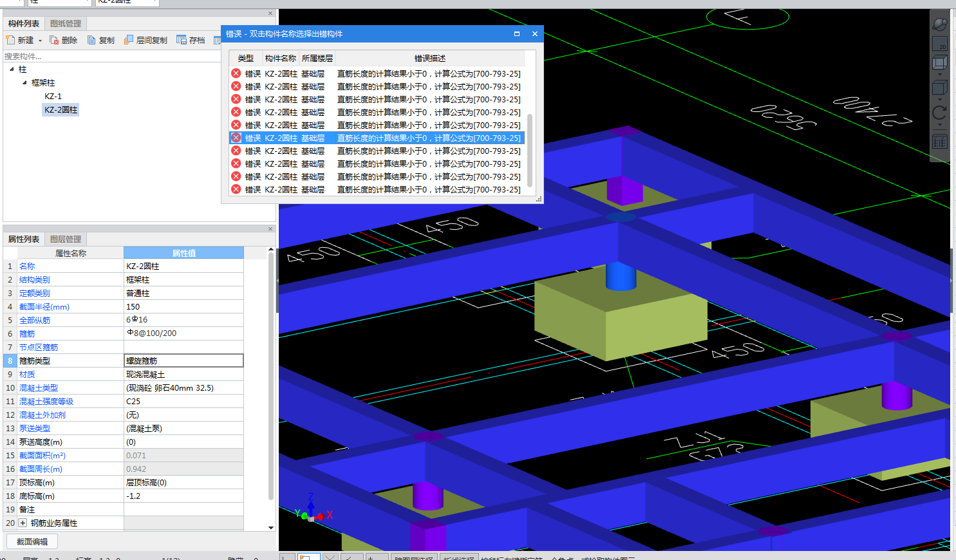Click the 混凝土类型 property link

(39, 388)
